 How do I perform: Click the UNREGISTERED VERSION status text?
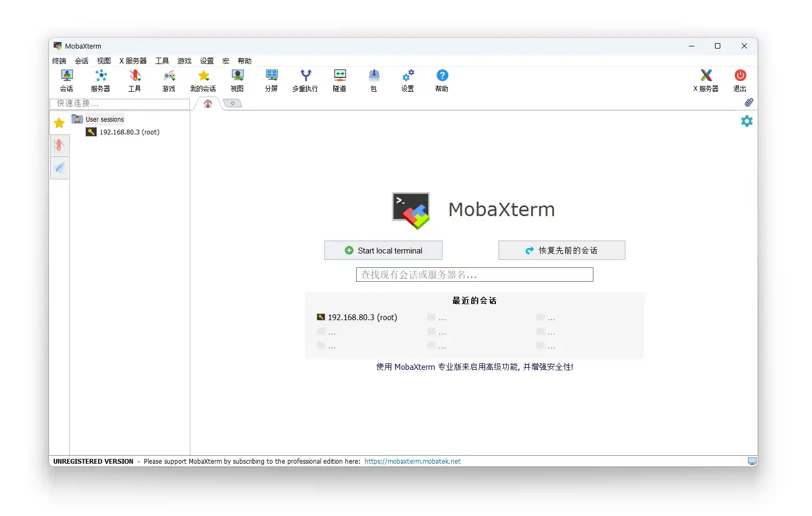(x=93, y=462)
